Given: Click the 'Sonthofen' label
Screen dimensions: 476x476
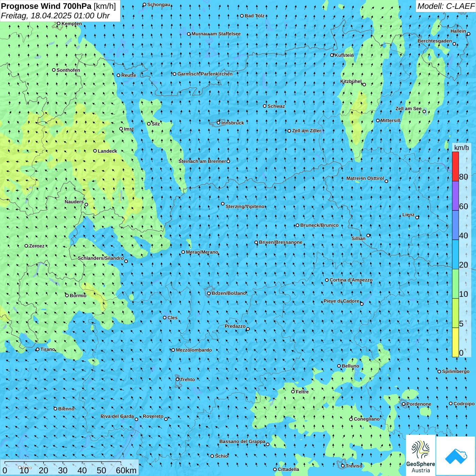Looking at the screenshot, I should tap(68, 70).
